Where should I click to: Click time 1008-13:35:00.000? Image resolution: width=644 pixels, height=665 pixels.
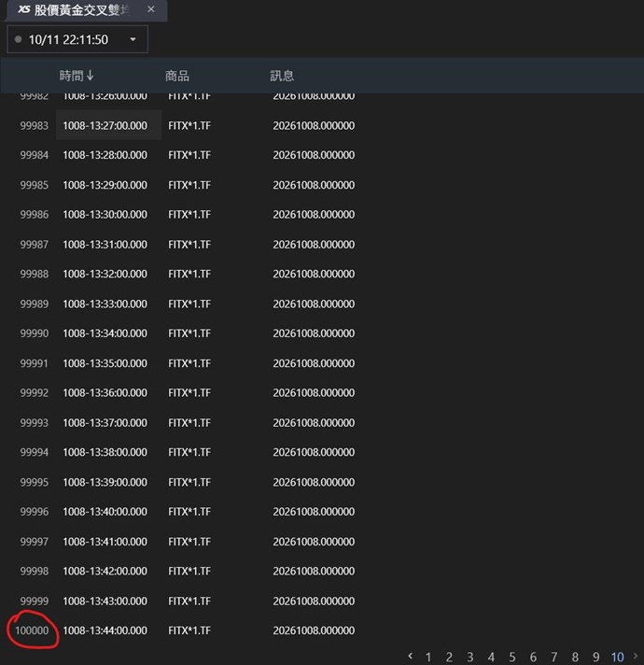[x=105, y=363]
